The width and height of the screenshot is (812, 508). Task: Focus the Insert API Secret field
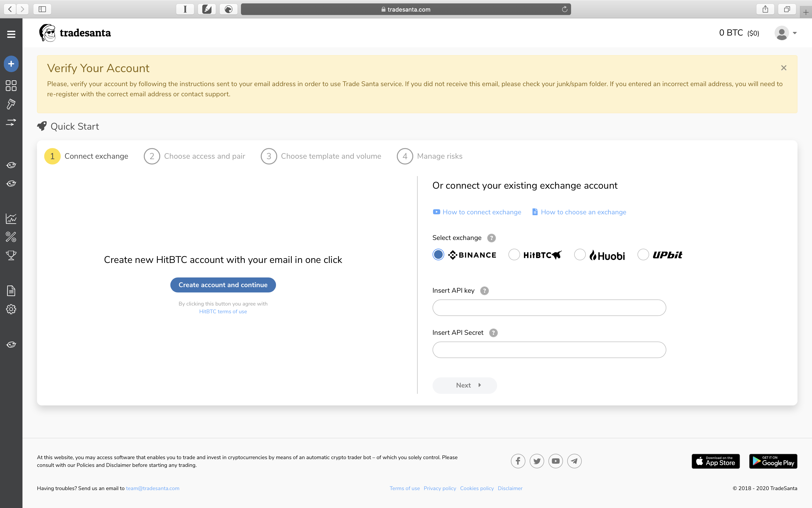549,350
